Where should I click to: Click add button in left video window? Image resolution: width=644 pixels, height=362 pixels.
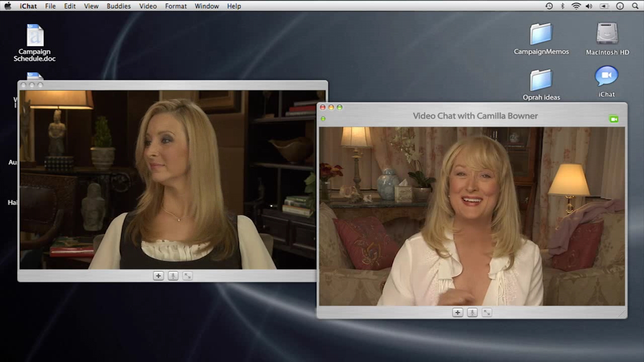click(x=158, y=276)
